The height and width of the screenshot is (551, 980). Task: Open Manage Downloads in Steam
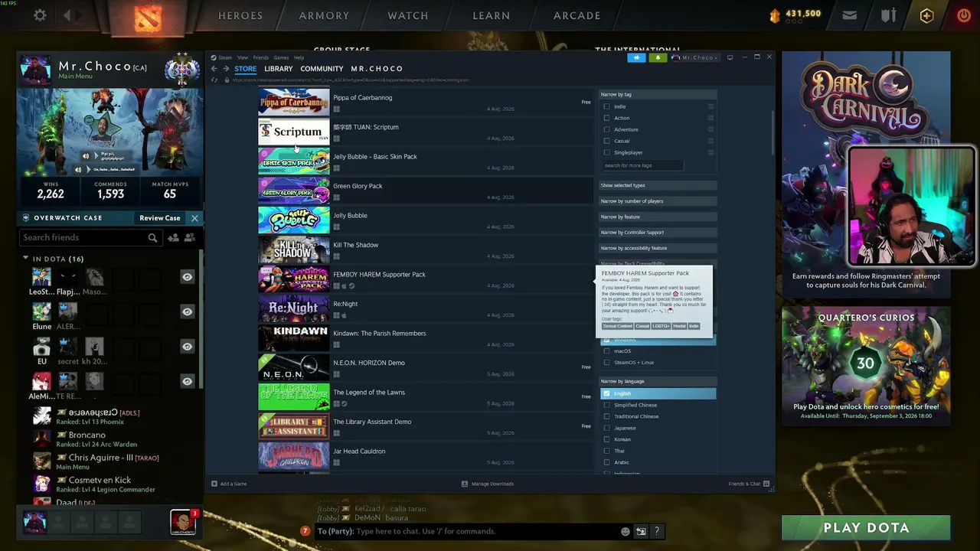click(x=488, y=484)
